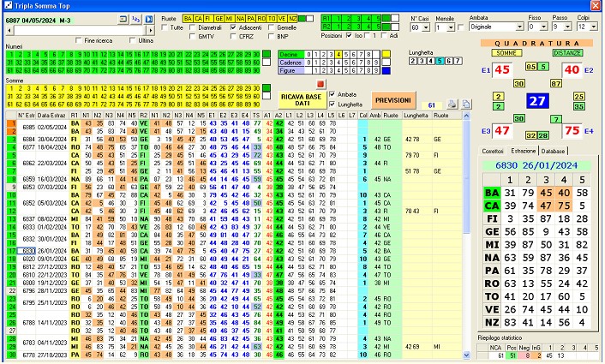Tick the Adi positions checkbox
Image resolution: width=605 pixels, height=364 pixels.
click(384, 35)
